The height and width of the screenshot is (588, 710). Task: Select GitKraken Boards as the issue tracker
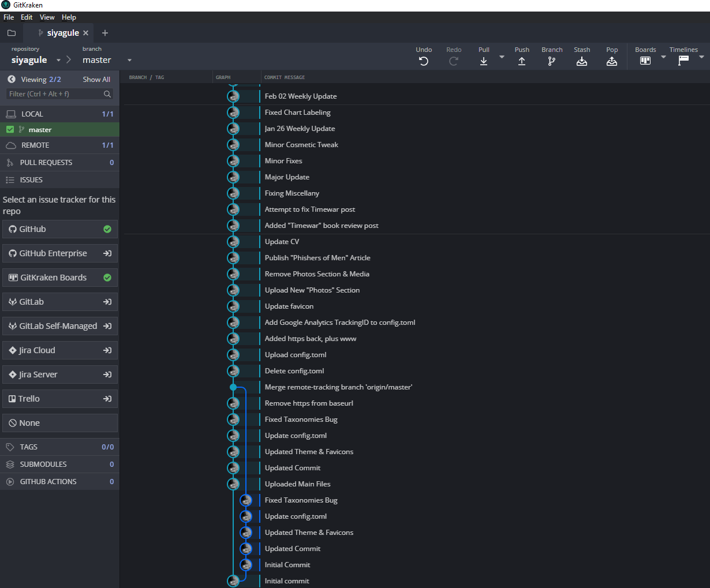pos(60,278)
